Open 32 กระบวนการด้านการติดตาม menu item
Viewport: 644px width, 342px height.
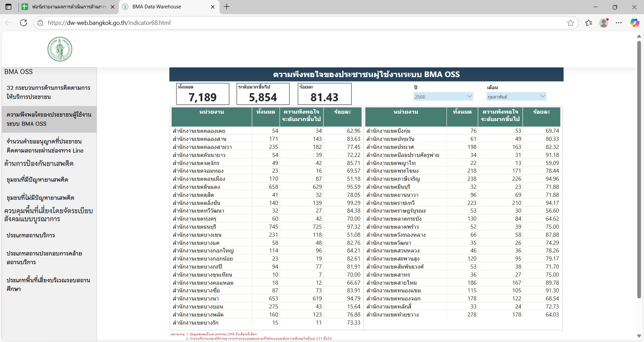tap(49, 92)
